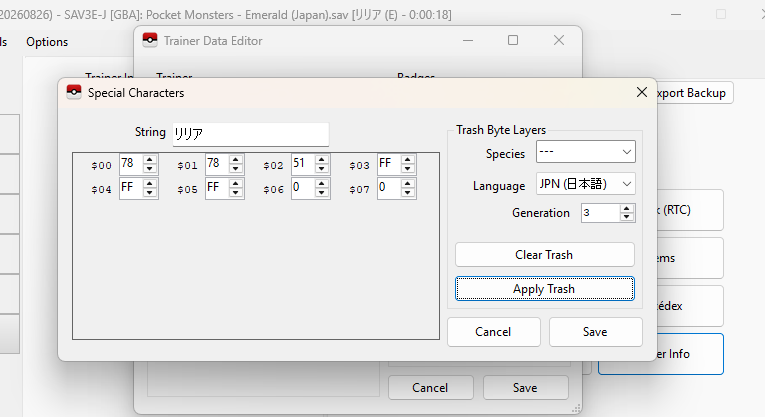
Task: Decrease the $02 byte value
Action: coord(322,169)
